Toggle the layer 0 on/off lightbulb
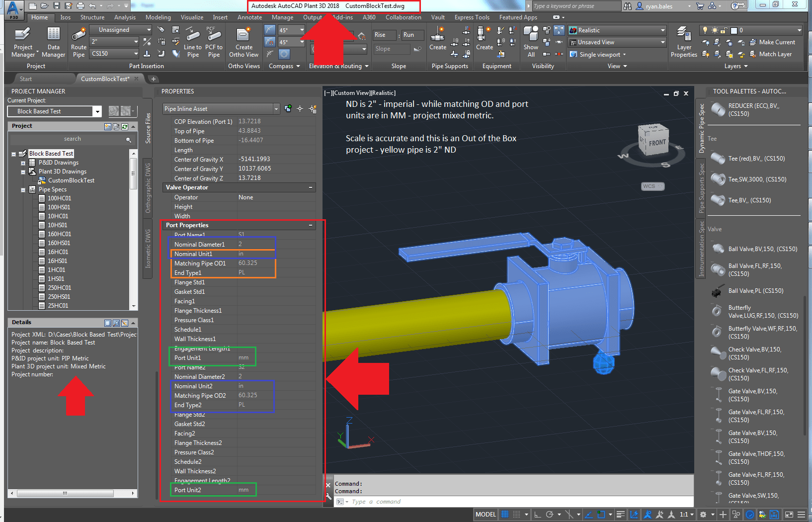Screen dimensions: 812x522 [x=705, y=30]
